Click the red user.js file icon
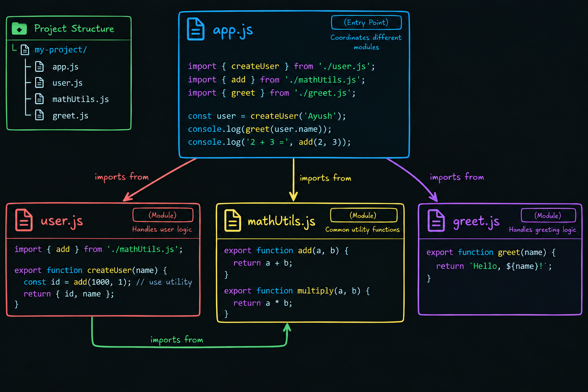Screen dimensions: 588x392 24,220
